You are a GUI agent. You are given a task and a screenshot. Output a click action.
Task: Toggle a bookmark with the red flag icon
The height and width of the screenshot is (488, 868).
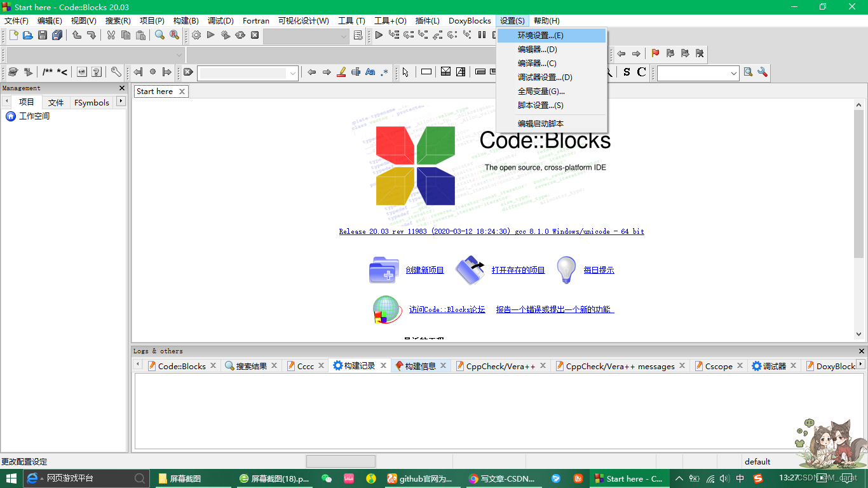655,53
